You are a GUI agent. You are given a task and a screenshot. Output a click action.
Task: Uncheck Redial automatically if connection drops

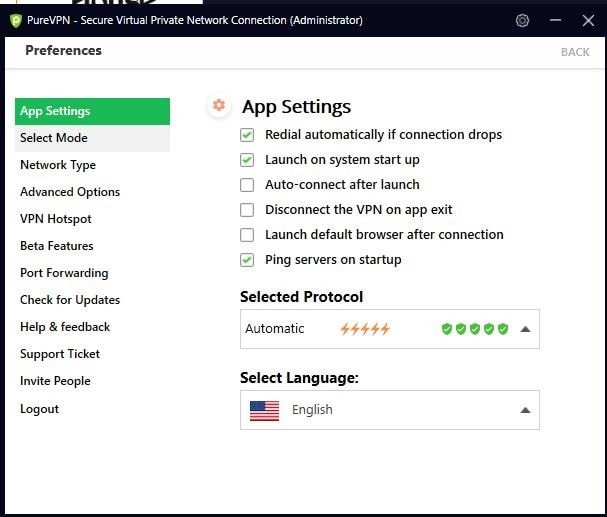click(247, 135)
